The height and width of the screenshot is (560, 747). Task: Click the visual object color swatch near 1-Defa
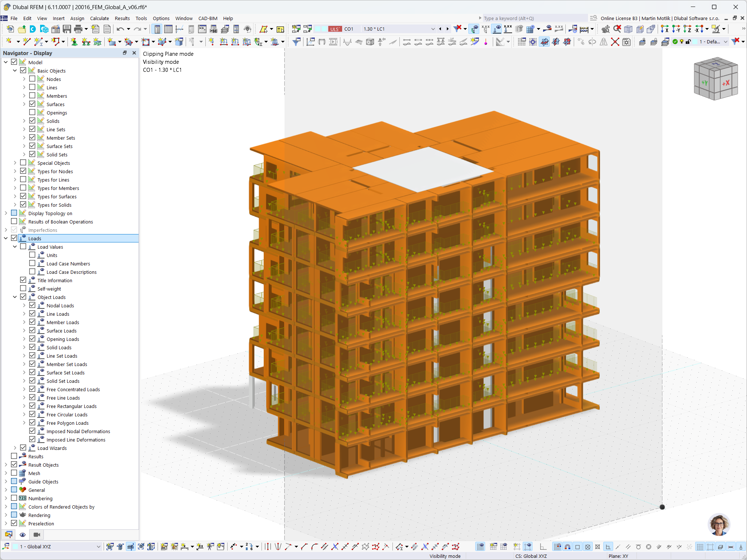tap(695, 42)
